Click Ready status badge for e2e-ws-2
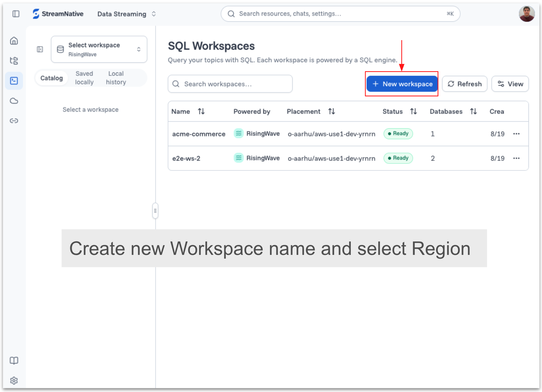This screenshot has width=542, height=392. click(398, 158)
